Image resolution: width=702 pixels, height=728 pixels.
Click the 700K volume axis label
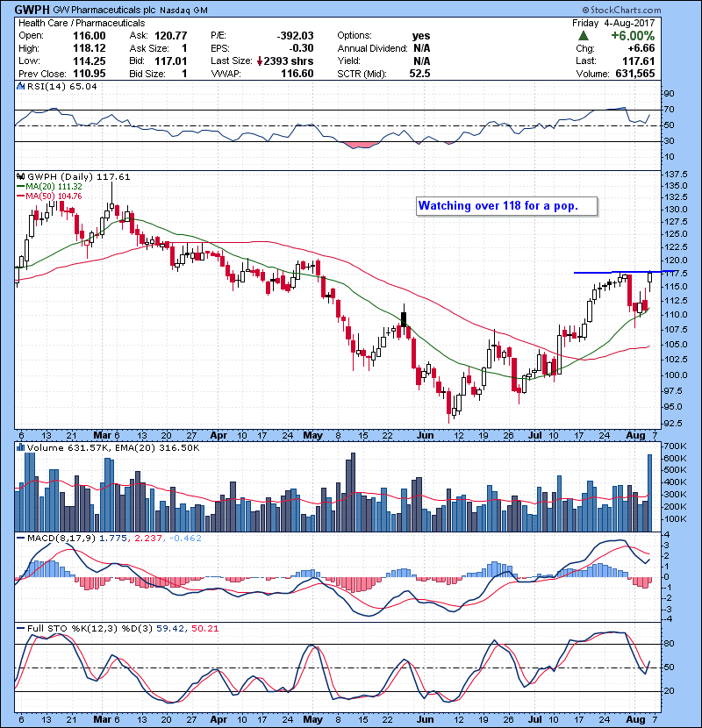click(676, 446)
